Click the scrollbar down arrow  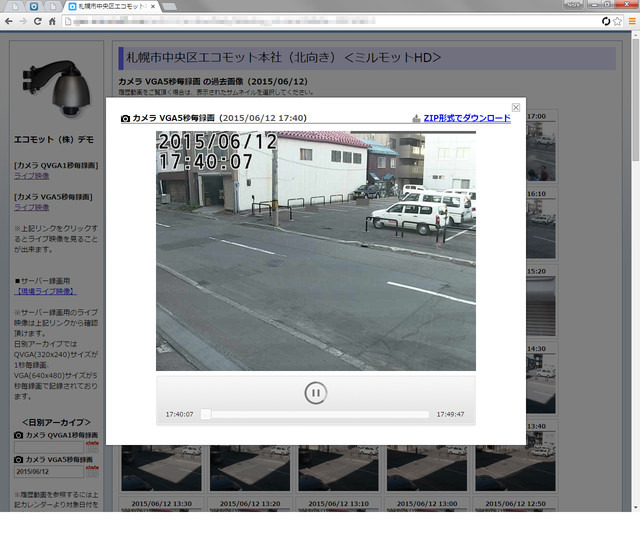point(636,508)
